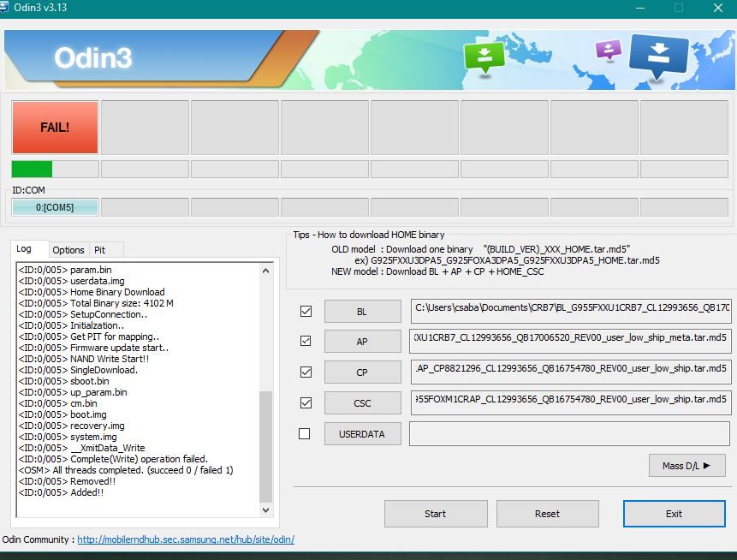737x560 pixels.
Task: Click the 'recovery.img' log line
Action: point(71,426)
